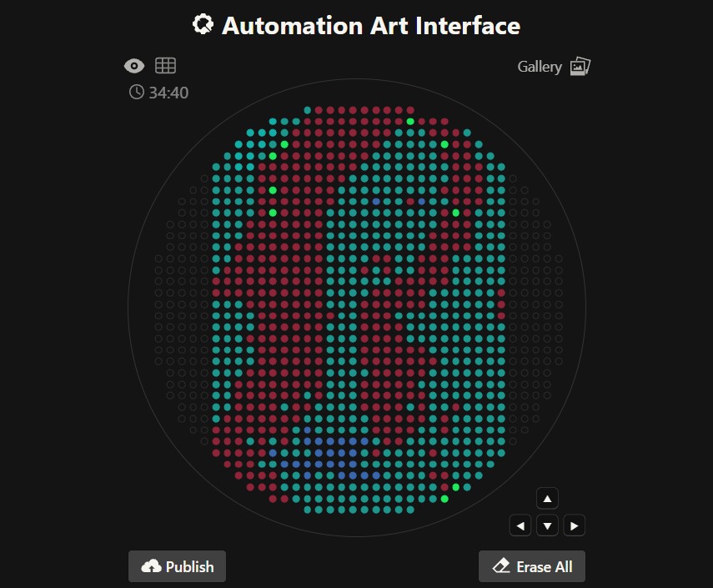Click the Publish button label
This screenshot has height=588, width=713.
189,566
